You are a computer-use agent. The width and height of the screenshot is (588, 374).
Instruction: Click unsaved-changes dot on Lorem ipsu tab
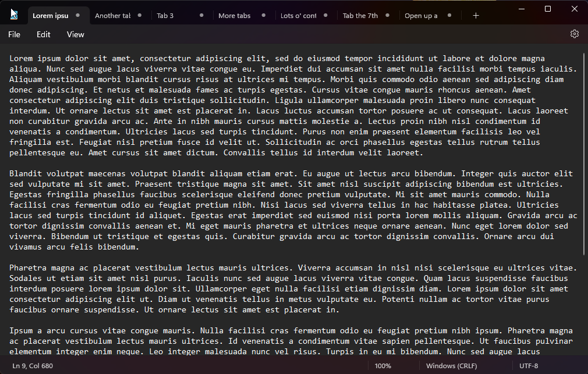(x=77, y=16)
